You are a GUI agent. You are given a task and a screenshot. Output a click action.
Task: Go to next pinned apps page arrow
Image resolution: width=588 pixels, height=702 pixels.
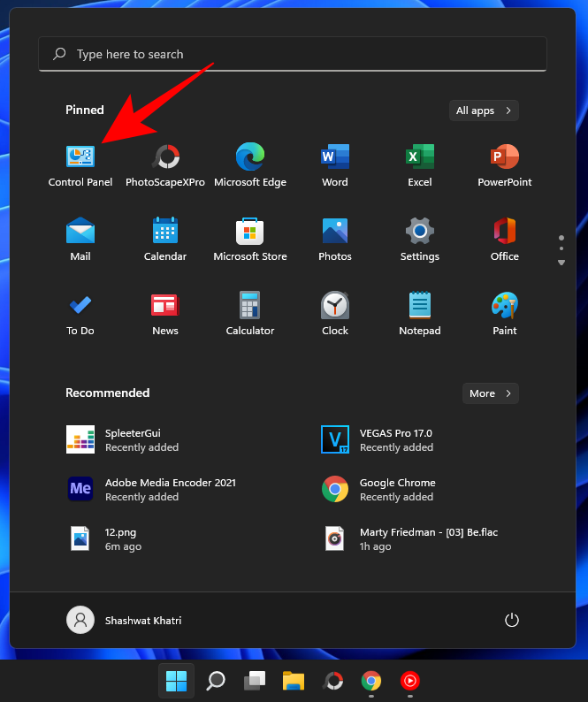561,263
